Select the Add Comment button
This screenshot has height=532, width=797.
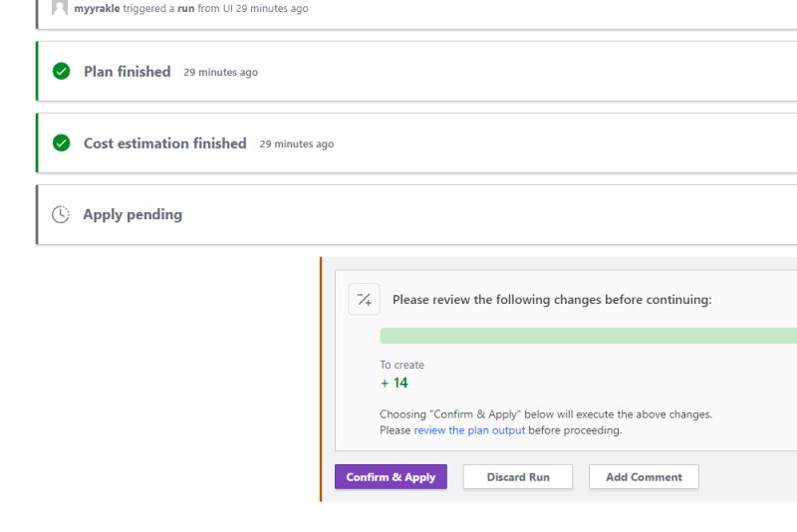(644, 477)
